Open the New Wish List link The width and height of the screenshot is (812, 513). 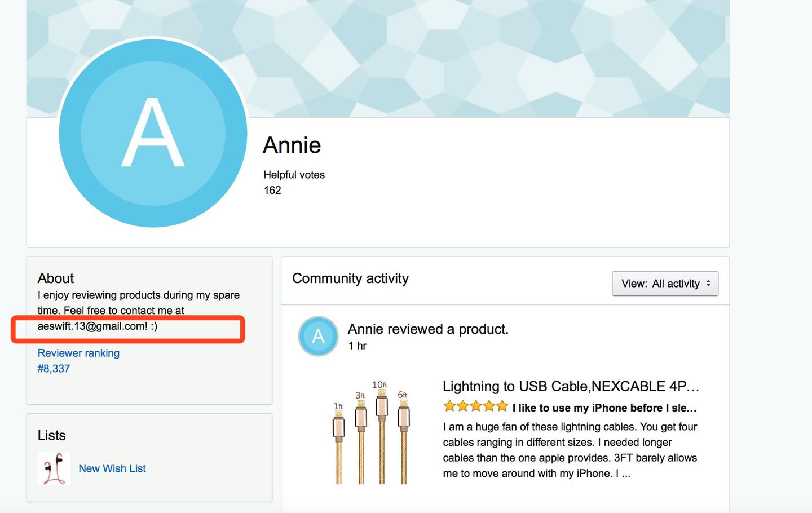click(112, 468)
